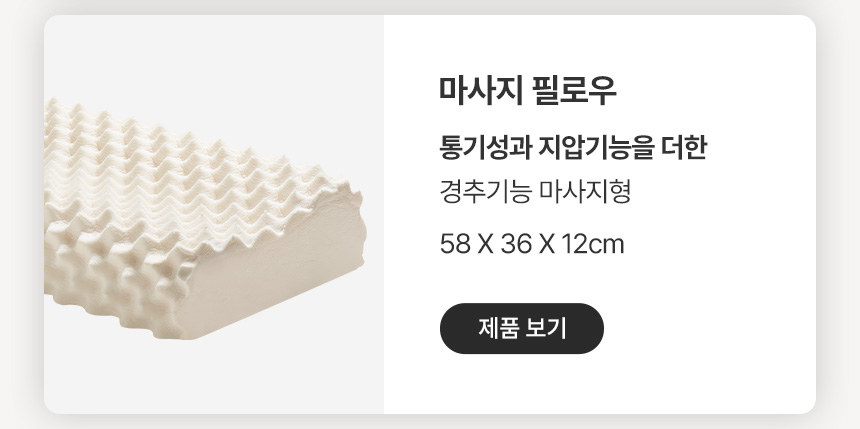Click the word 지압기능을 in subtitle
This screenshot has width=860, height=429.
click(595, 147)
